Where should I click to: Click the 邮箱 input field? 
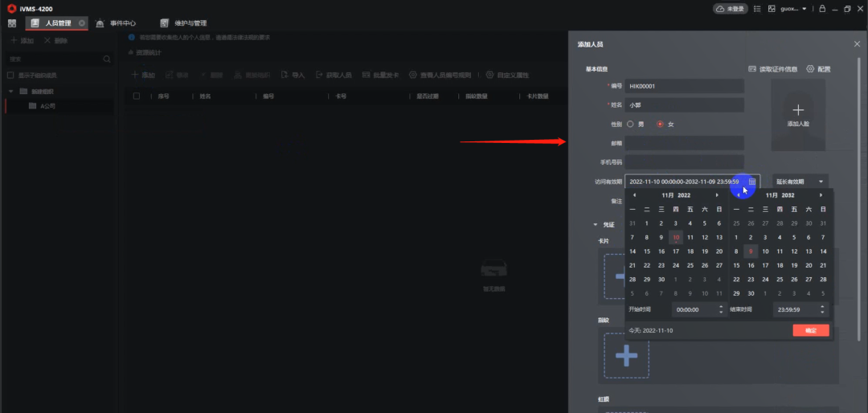(x=684, y=143)
